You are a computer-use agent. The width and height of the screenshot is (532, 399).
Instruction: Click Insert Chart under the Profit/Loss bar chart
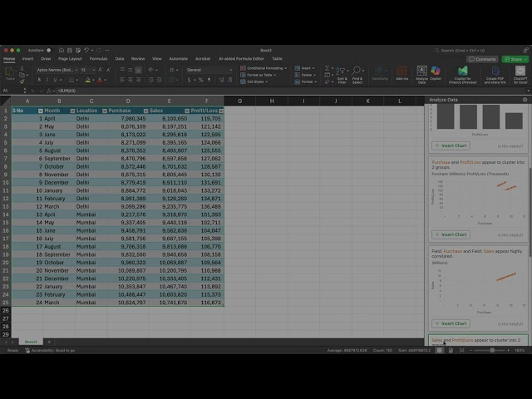coord(451,145)
